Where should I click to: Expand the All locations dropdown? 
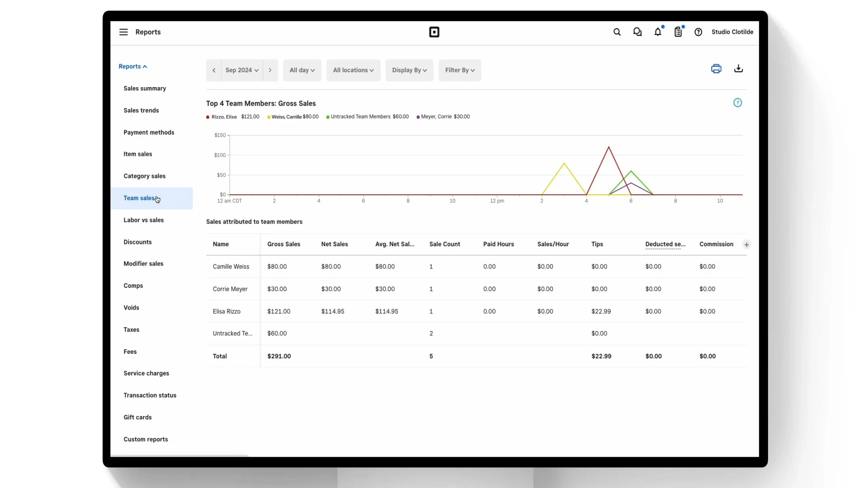pyautogui.click(x=353, y=70)
